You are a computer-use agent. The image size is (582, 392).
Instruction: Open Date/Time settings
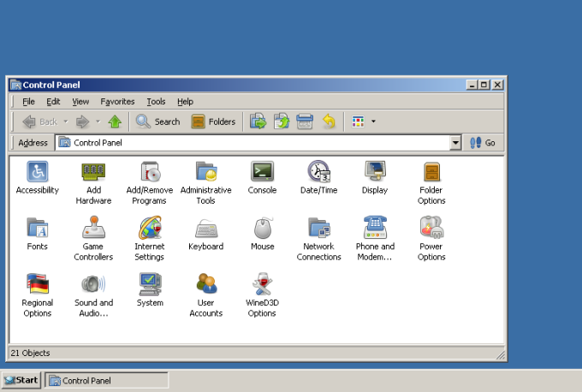(x=319, y=177)
